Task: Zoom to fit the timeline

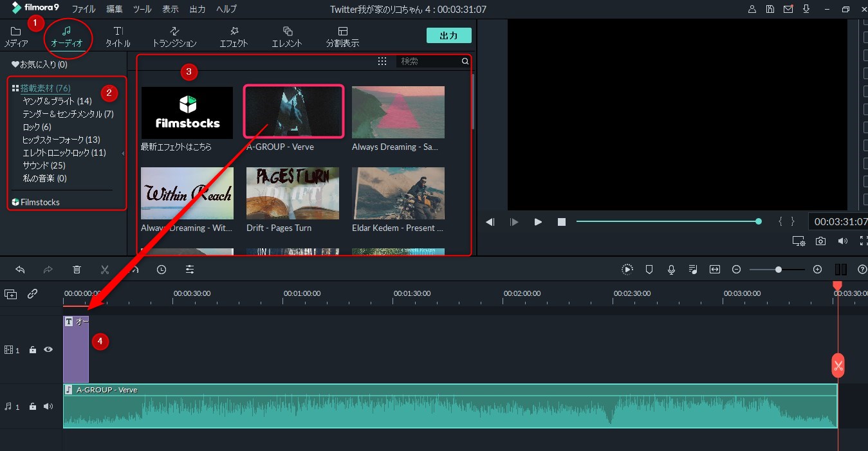Action: click(715, 270)
